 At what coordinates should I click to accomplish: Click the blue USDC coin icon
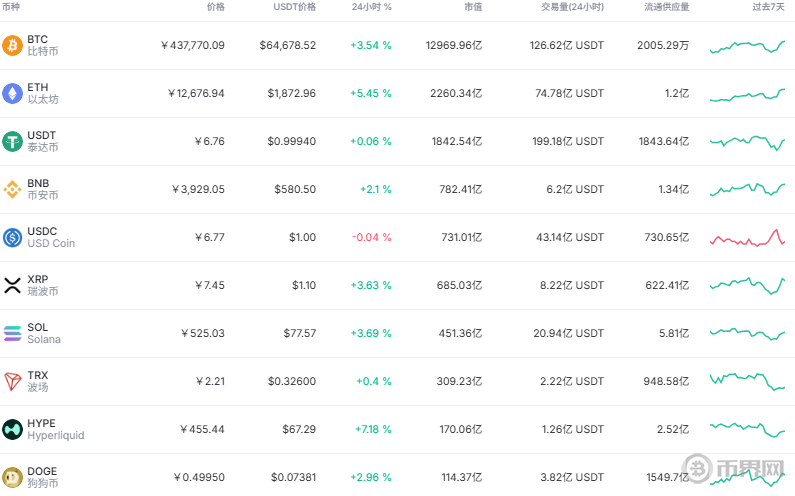tap(12, 237)
